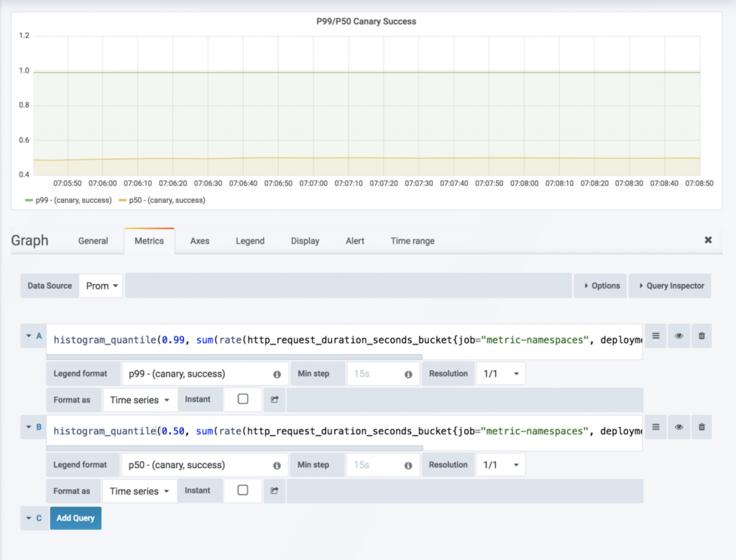Image resolution: width=736 pixels, height=560 pixels.
Task: Open the hamburger menu for query A
Action: point(655,336)
